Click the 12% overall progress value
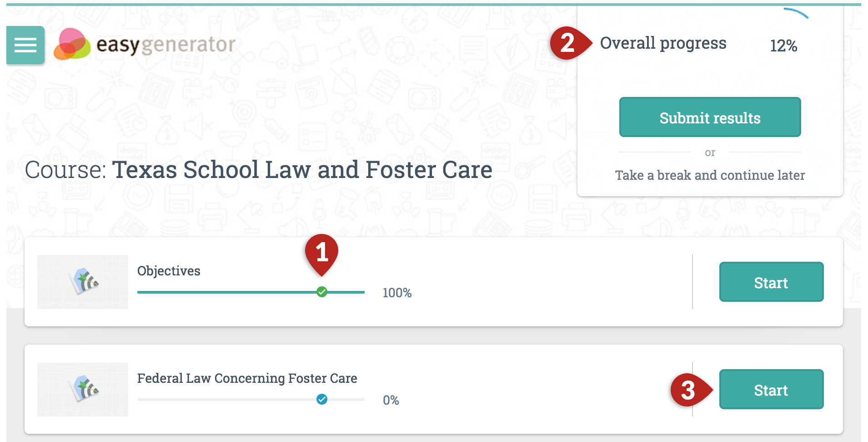The width and height of the screenshot is (868, 442). [783, 46]
